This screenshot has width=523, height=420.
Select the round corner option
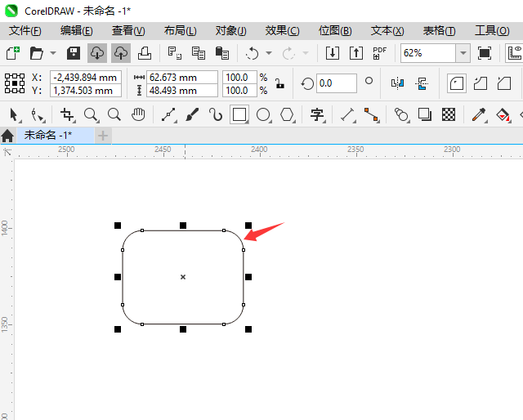[x=457, y=83]
